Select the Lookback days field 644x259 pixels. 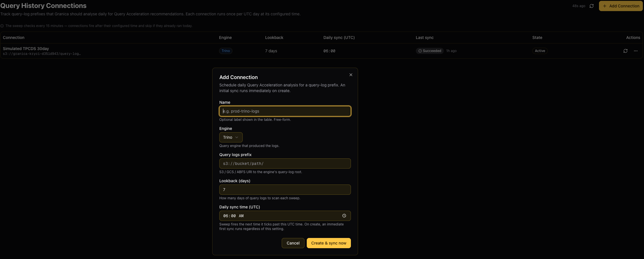pos(285,190)
